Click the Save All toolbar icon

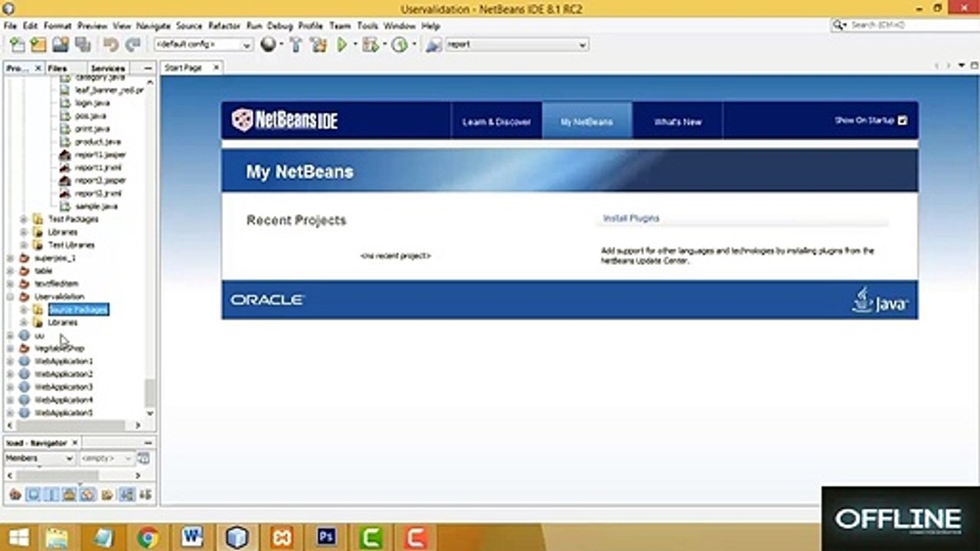(x=83, y=45)
